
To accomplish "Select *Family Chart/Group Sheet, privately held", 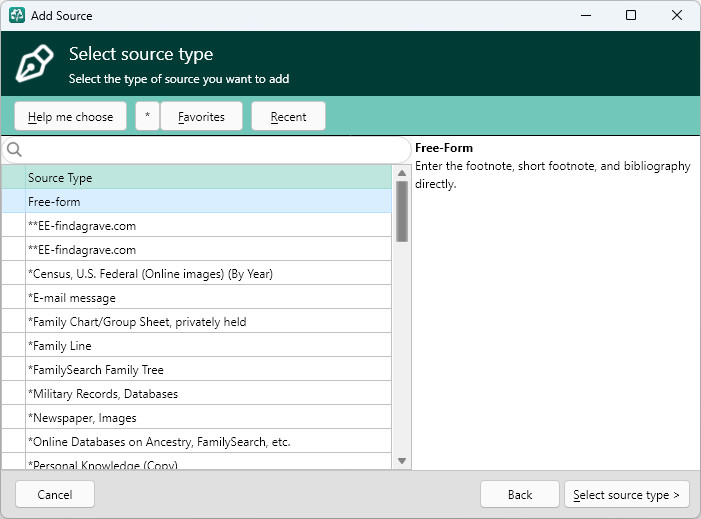I will [197, 321].
